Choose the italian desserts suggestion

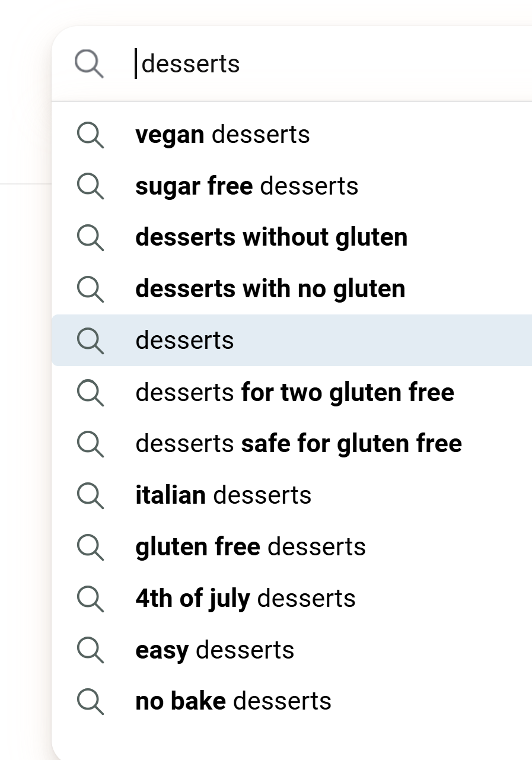(x=292, y=495)
